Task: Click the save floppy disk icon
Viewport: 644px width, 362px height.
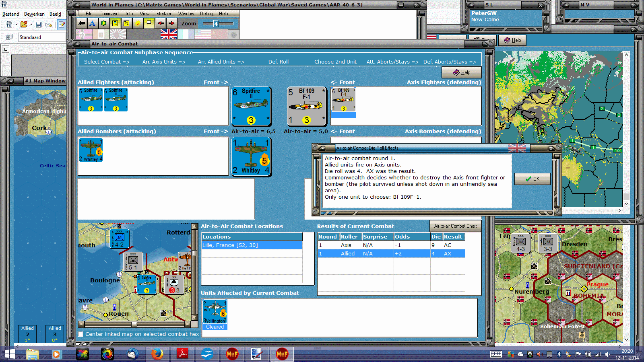Action: (x=39, y=25)
